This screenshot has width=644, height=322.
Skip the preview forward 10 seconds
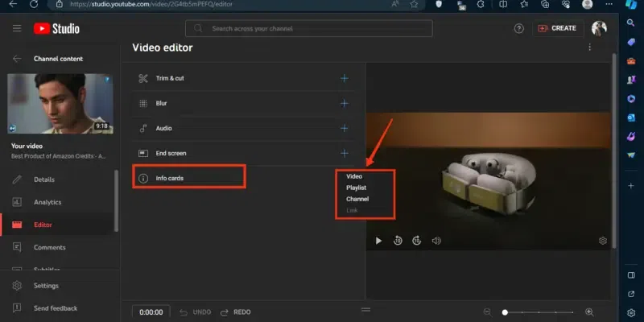click(417, 241)
